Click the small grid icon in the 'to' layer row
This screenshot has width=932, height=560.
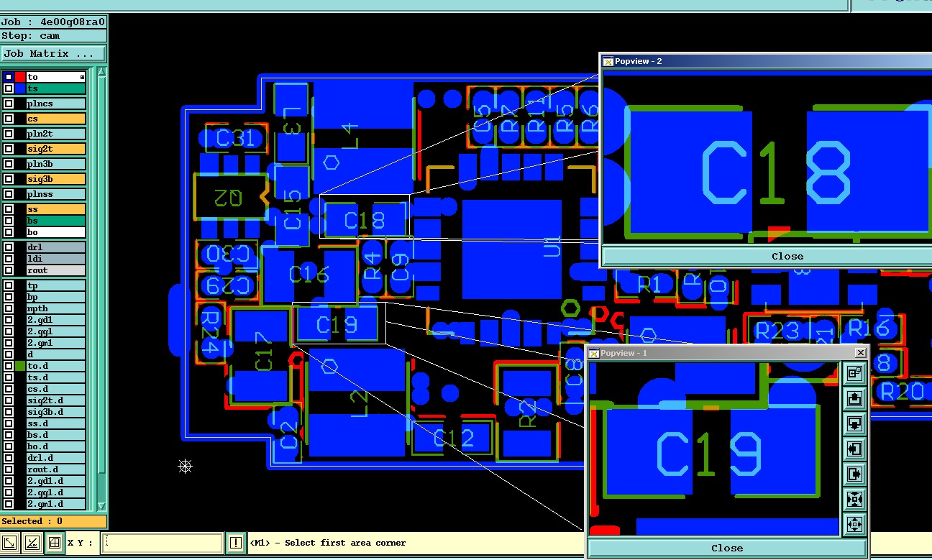pos(82,77)
